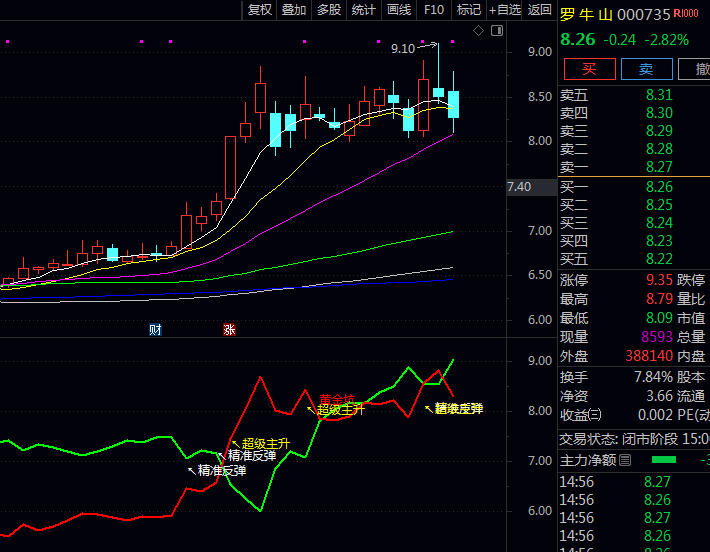Click the -2.82% change value

pos(666,40)
